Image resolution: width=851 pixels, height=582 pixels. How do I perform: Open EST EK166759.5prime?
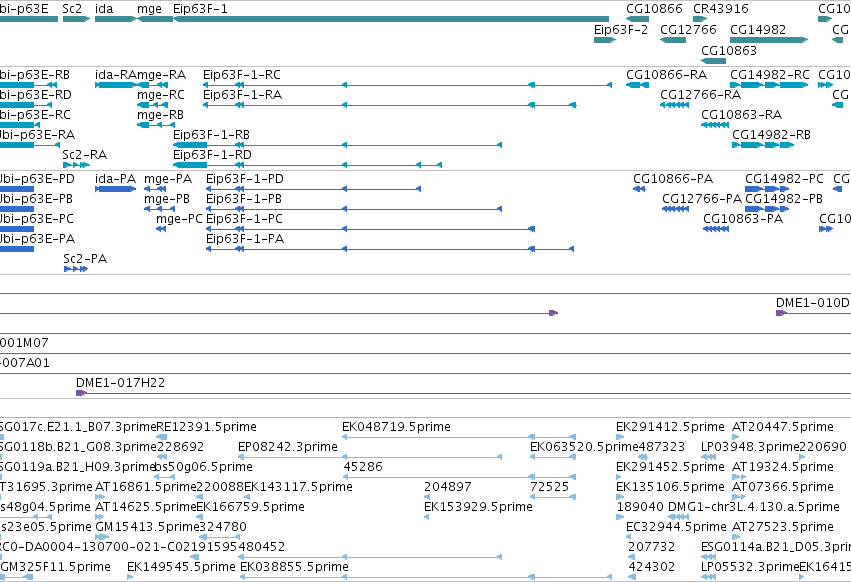[x=251, y=507]
